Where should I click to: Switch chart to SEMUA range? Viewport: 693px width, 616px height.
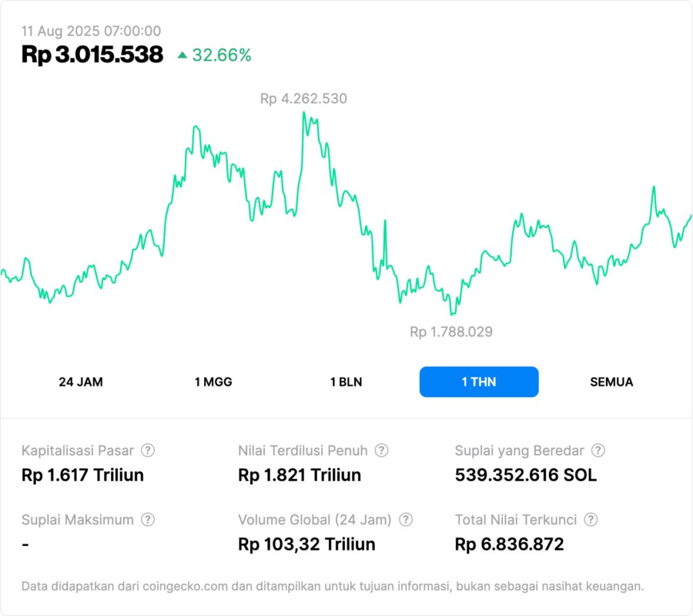[611, 382]
